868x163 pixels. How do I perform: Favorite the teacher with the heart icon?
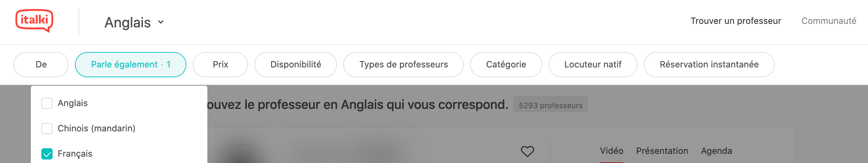coord(527,151)
